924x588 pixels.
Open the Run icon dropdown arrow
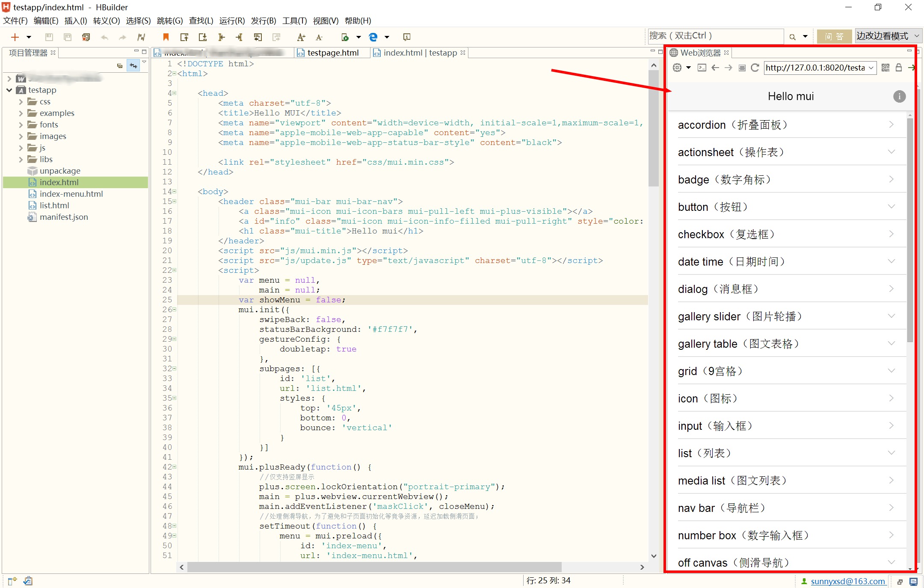[x=358, y=37]
